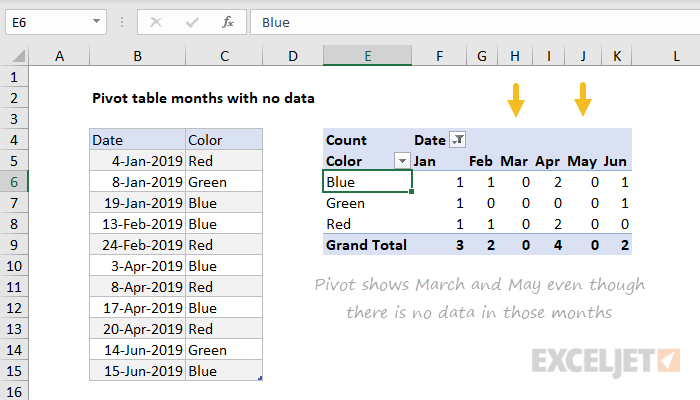This screenshot has height=400, width=700.
Task: Open the Color field dropdown in pivot
Action: point(402,161)
